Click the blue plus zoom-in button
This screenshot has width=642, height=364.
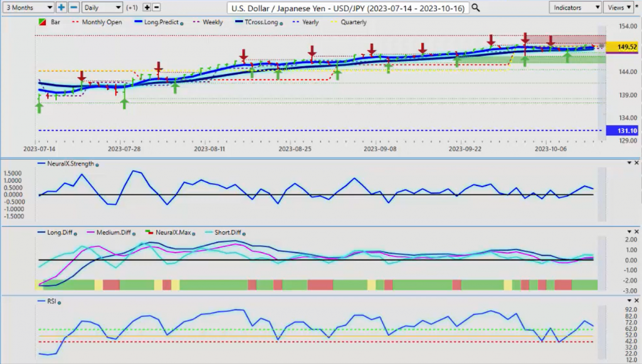click(61, 8)
